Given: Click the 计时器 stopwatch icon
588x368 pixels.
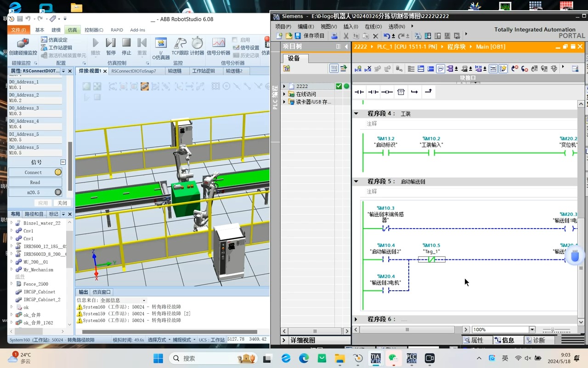Looking at the screenshot, I should coord(197,46).
